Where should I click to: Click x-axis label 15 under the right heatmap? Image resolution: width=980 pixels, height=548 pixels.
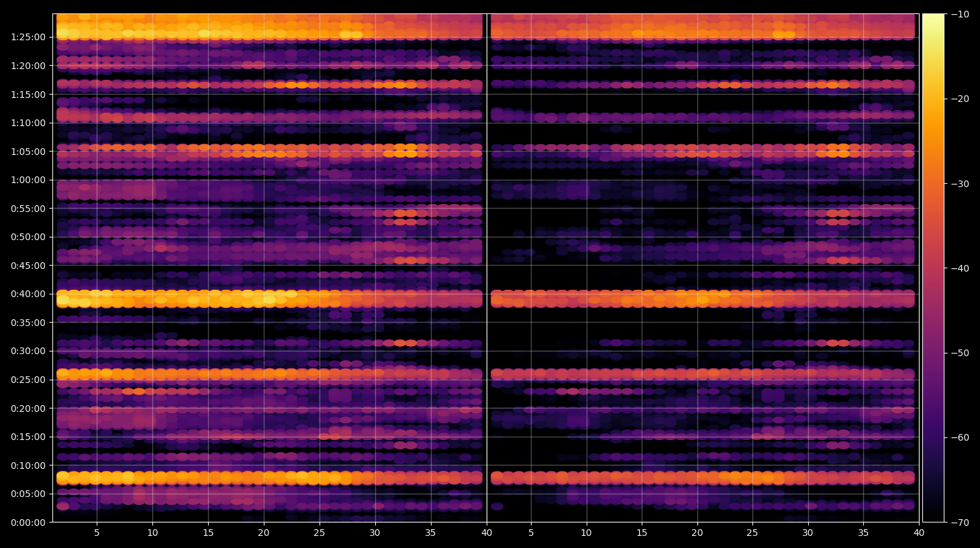click(x=642, y=533)
